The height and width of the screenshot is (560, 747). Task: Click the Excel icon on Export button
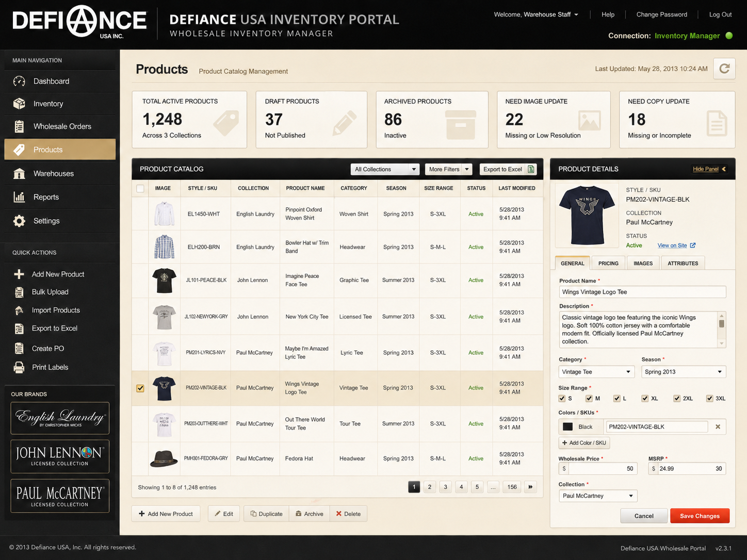click(x=531, y=169)
